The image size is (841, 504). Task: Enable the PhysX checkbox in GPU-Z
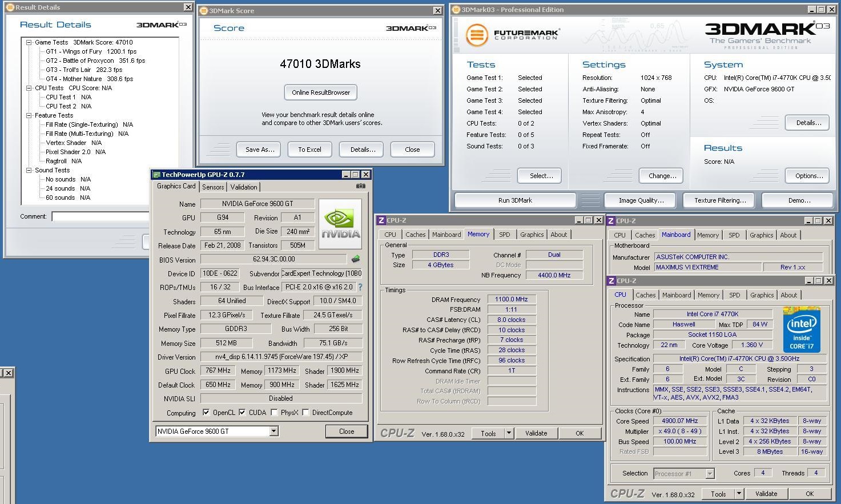point(274,412)
